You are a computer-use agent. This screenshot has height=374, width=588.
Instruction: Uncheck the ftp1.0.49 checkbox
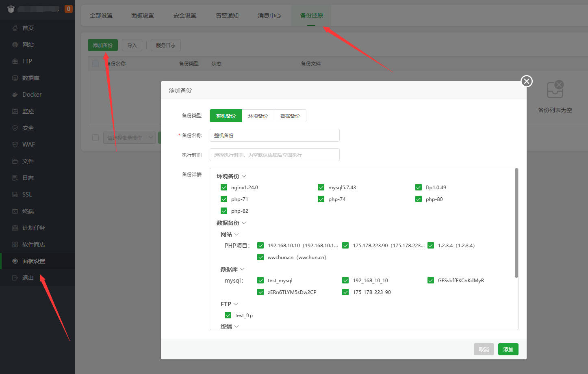[x=419, y=187]
